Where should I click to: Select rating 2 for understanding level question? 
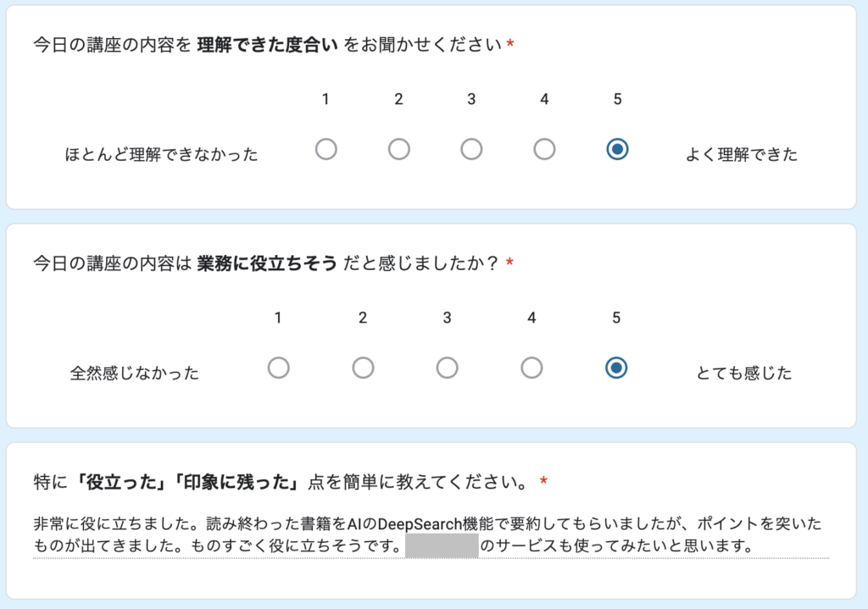click(x=398, y=149)
